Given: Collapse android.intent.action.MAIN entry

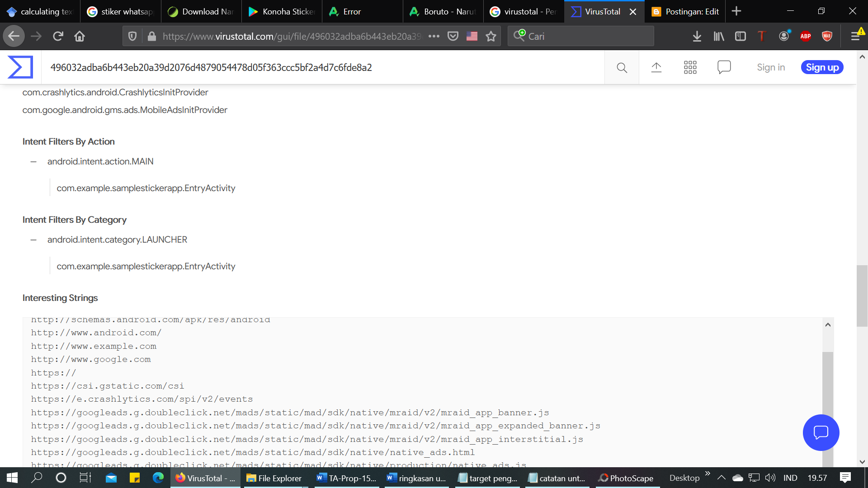Looking at the screenshot, I should coord(33,162).
